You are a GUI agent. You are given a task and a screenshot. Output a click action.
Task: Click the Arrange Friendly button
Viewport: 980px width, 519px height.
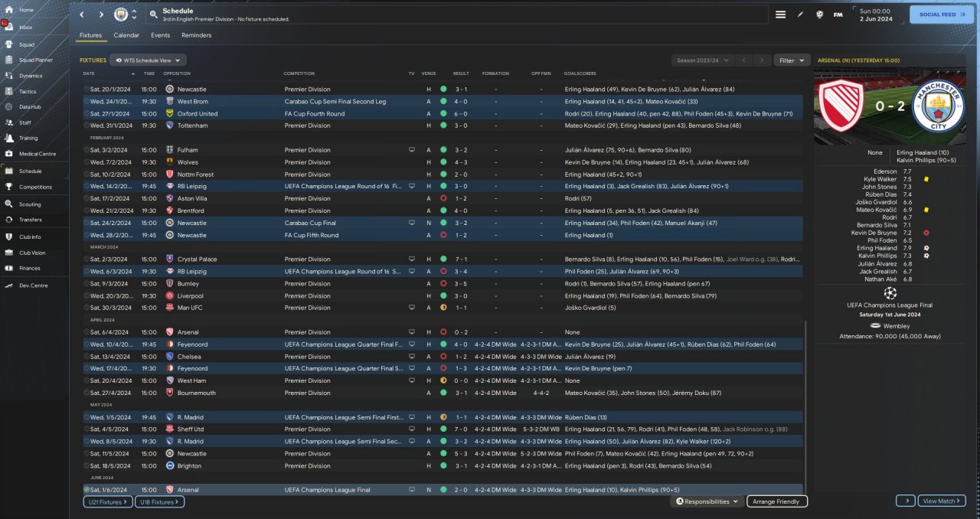point(776,501)
